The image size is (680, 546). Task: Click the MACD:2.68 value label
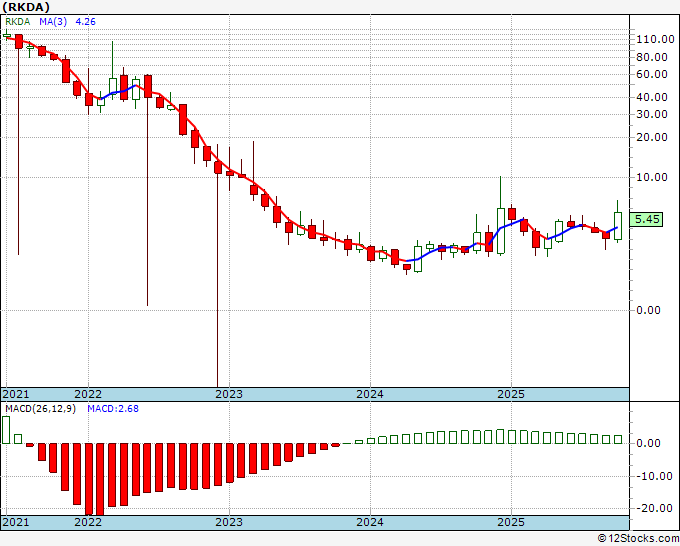(113, 409)
